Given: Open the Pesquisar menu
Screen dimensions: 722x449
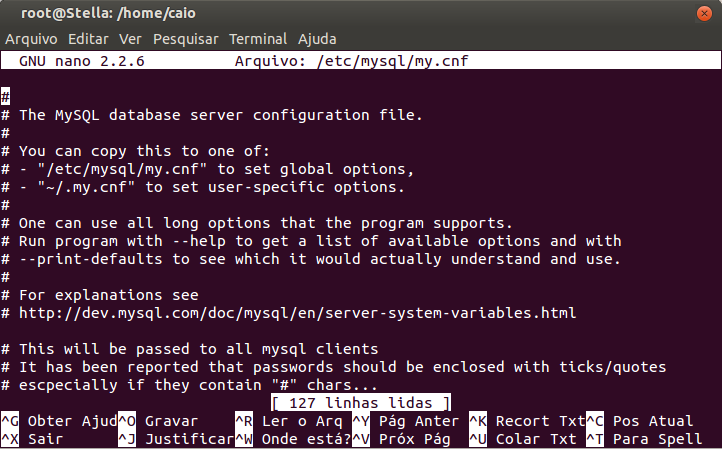Looking at the screenshot, I should [x=186, y=39].
